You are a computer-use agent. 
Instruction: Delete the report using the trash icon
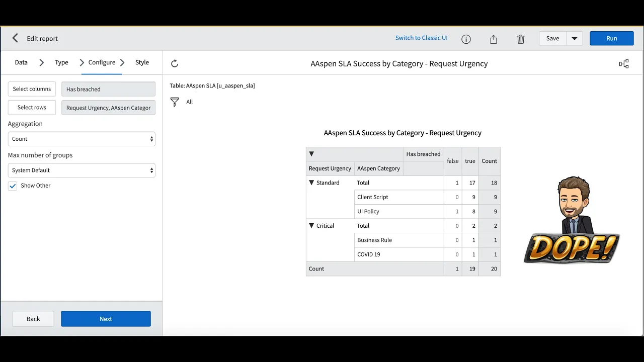521,39
